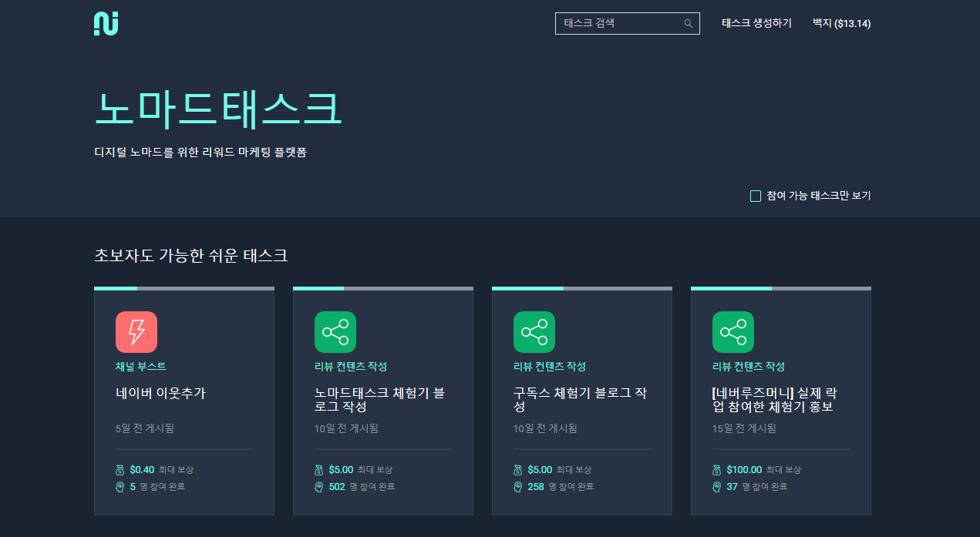This screenshot has height=537, width=980.
Task: Click share icon on 노마드태스크 체험기 card
Action: (x=335, y=332)
